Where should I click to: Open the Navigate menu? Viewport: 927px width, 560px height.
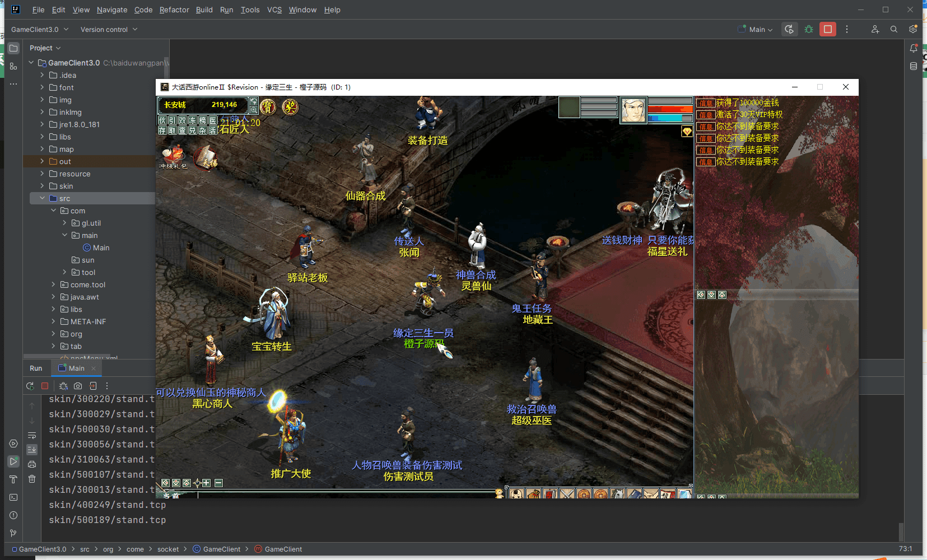click(112, 10)
